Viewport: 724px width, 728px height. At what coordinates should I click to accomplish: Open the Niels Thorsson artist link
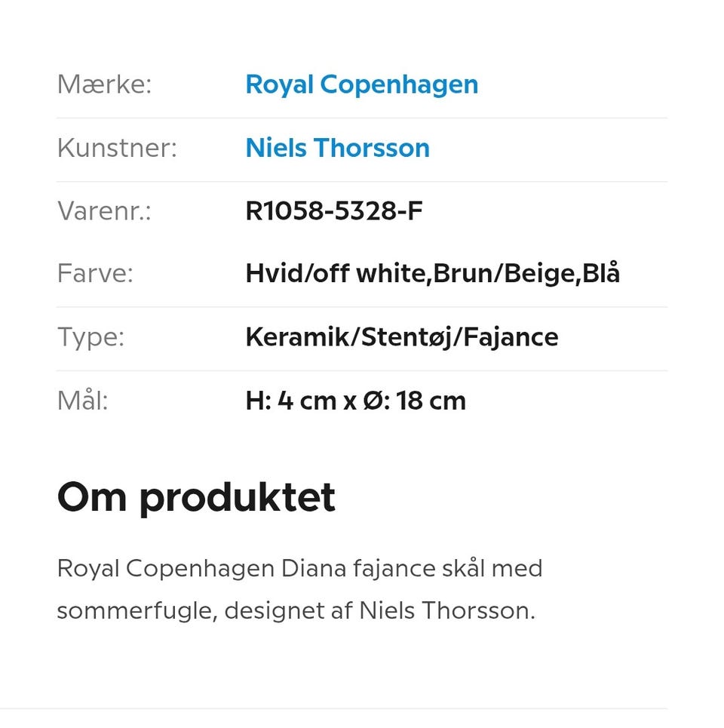point(337,148)
